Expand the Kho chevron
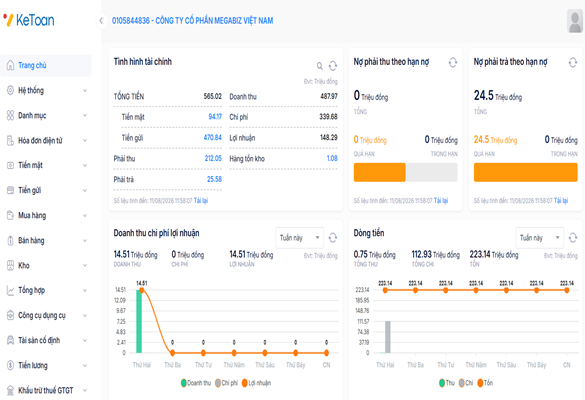 tap(85, 265)
